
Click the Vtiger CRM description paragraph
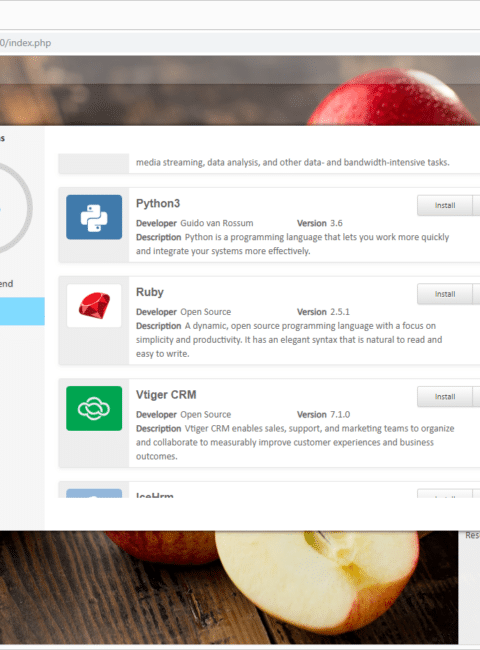[295, 442]
